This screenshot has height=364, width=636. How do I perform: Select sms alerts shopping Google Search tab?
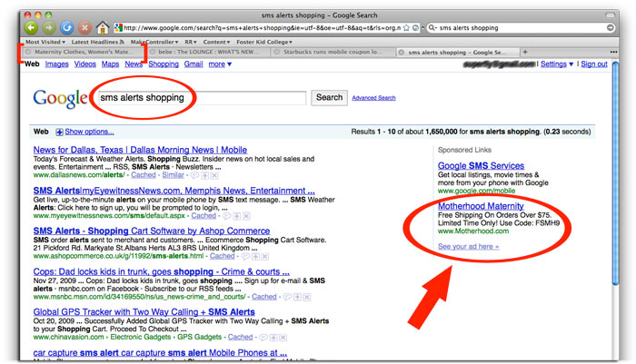click(457, 53)
